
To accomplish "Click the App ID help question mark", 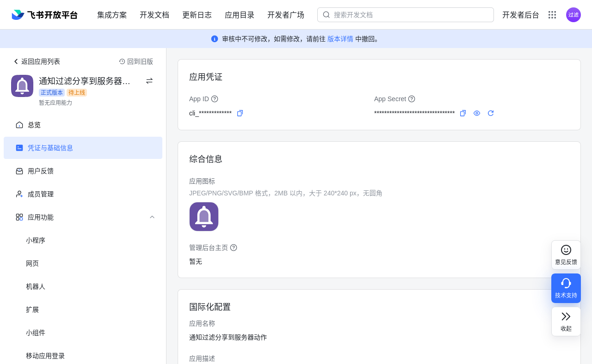I will tap(215, 99).
